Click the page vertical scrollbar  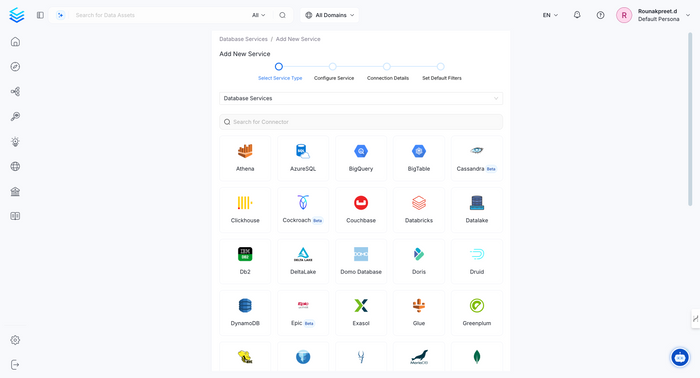(690, 119)
